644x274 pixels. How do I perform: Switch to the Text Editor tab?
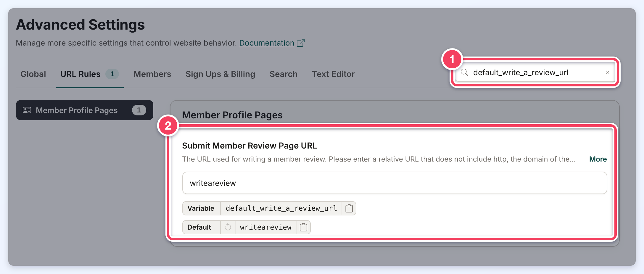click(x=333, y=74)
